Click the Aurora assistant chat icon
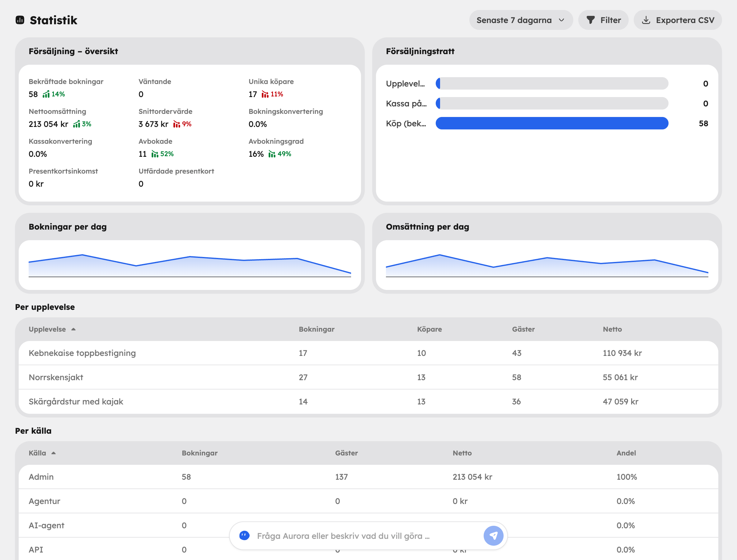737x560 pixels. (x=244, y=536)
